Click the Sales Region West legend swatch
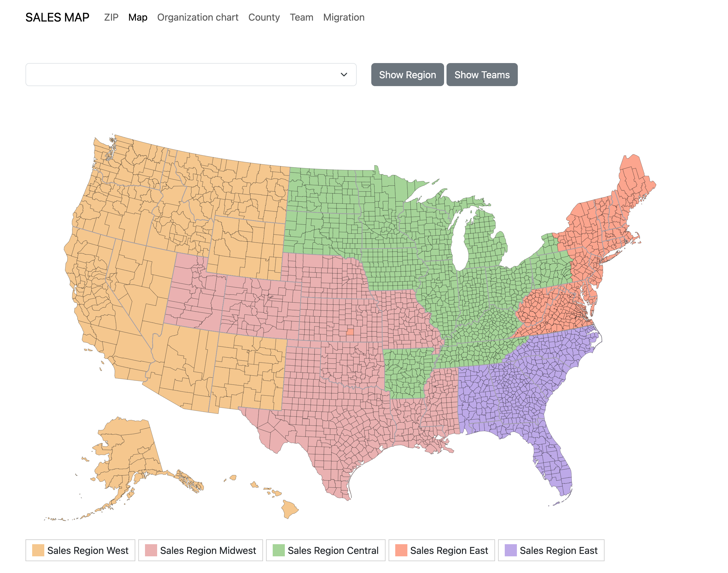The image size is (728, 573). click(x=38, y=551)
